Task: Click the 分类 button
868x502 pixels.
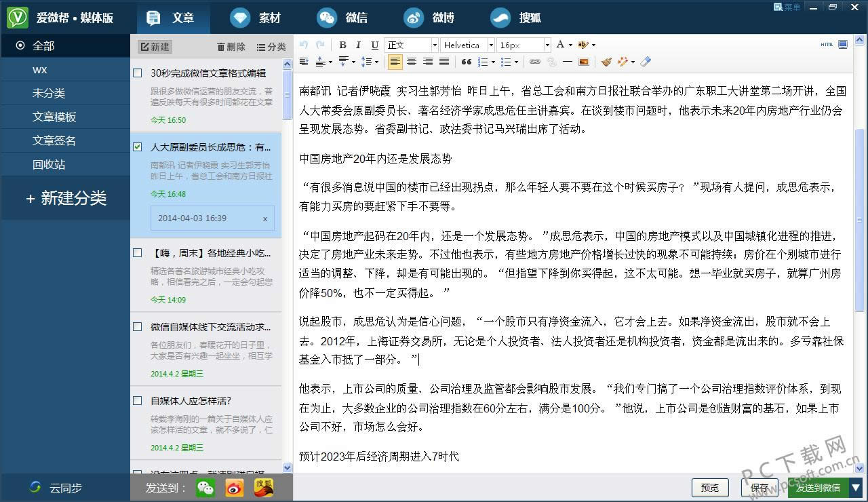Action: [x=271, y=47]
